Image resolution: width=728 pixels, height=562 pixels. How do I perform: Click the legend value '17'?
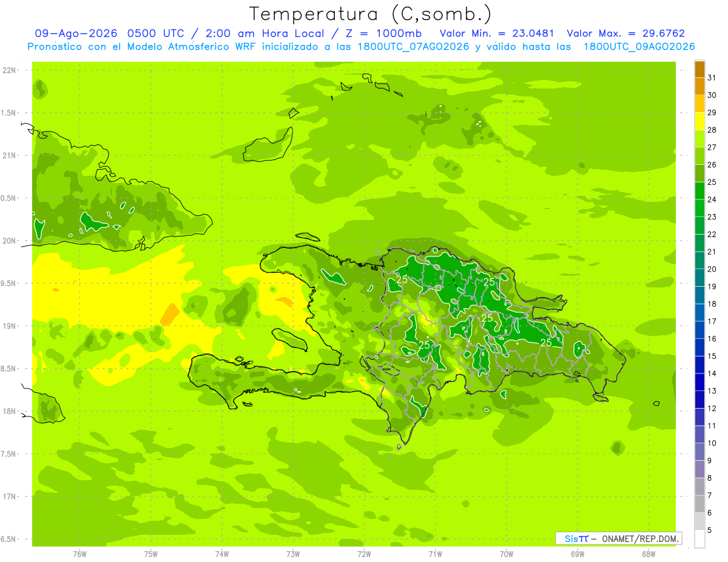(x=712, y=321)
